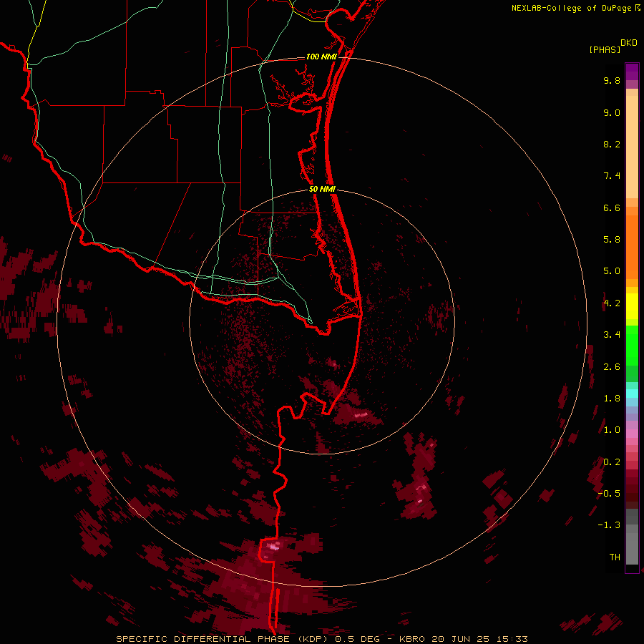Click the 9.8 value on the legend
Viewport: 644px width, 644px height.
point(612,80)
